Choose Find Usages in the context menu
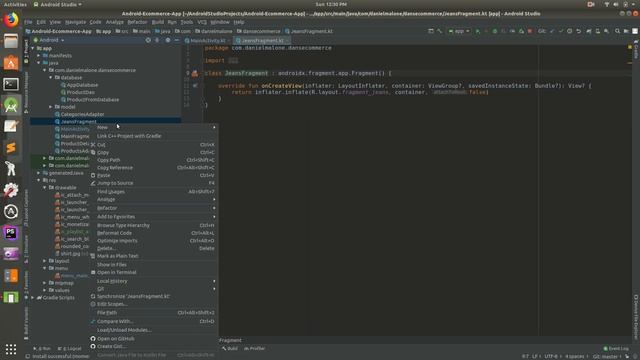Screen dimensions: 640x360 coord(154,191)
